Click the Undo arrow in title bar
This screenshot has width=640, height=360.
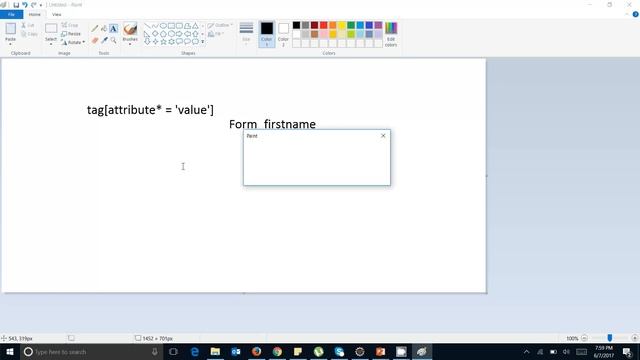pos(25,5)
